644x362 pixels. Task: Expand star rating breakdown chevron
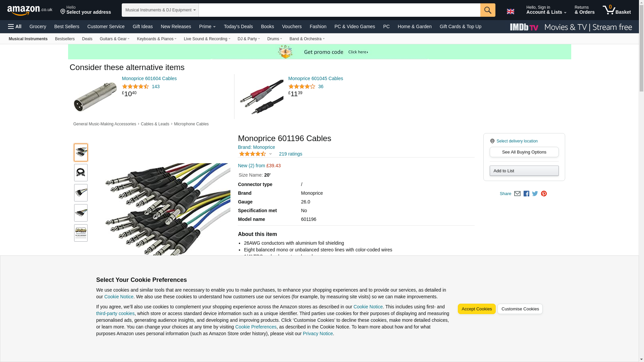[x=270, y=154]
